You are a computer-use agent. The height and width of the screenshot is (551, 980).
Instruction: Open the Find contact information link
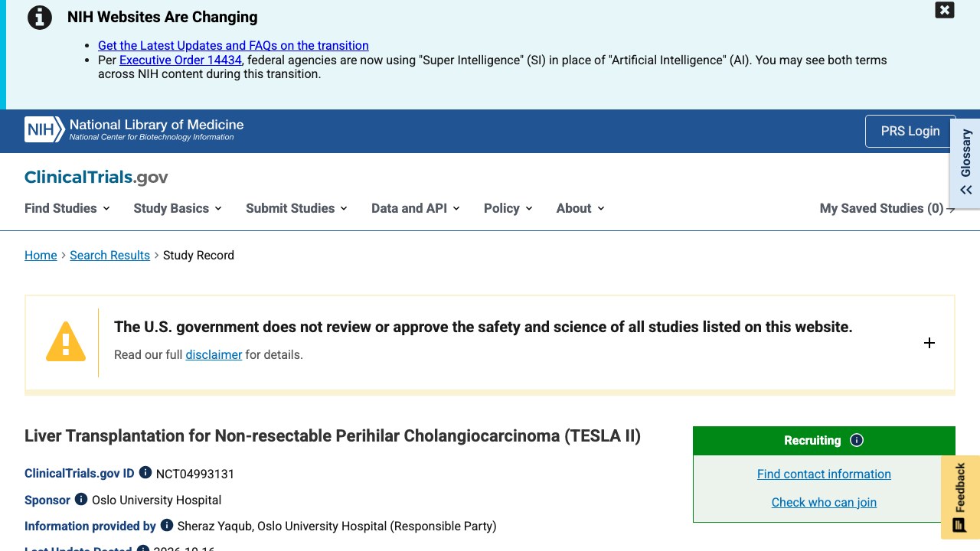pos(824,474)
